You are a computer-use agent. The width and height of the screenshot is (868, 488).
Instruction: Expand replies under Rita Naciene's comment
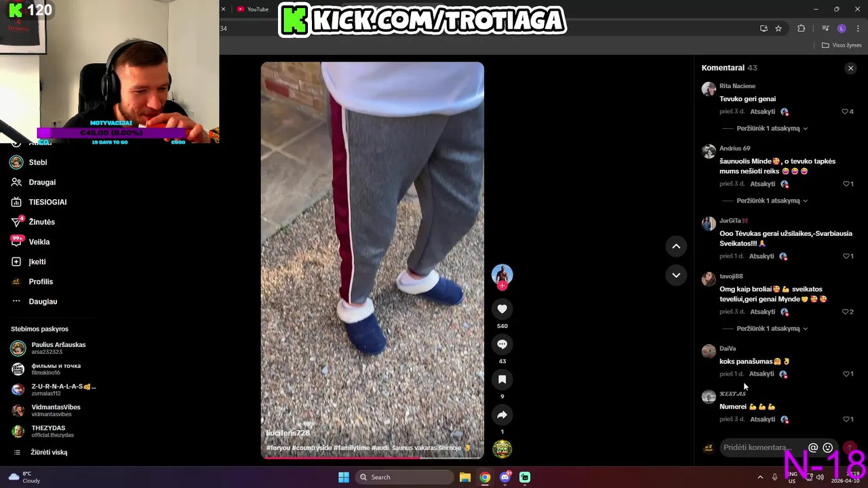click(x=772, y=129)
